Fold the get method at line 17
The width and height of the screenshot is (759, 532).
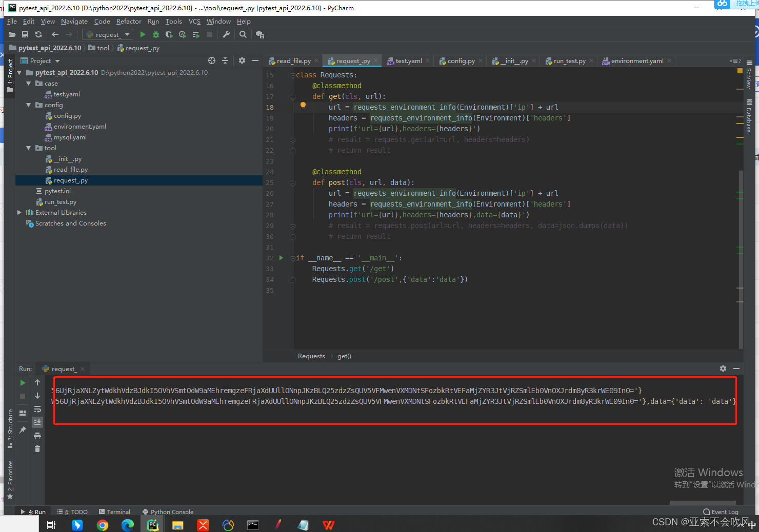(293, 96)
